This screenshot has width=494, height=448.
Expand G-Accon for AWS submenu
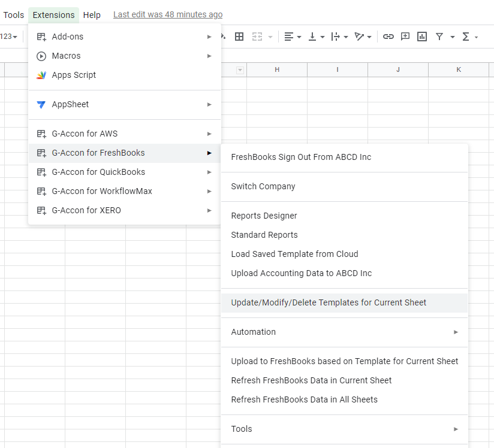125,134
